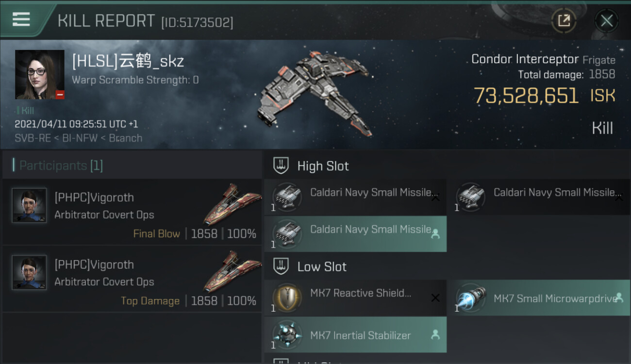Click the High Slot section header
The image size is (631, 364).
(x=323, y=166)
